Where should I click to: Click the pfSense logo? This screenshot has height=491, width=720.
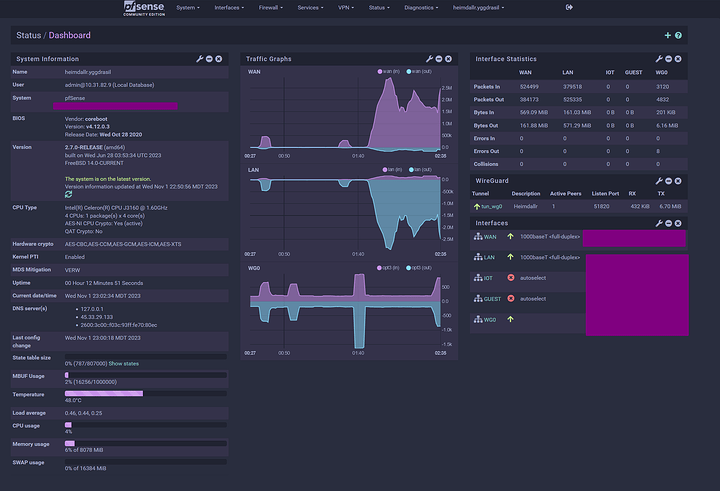[144, 8]
